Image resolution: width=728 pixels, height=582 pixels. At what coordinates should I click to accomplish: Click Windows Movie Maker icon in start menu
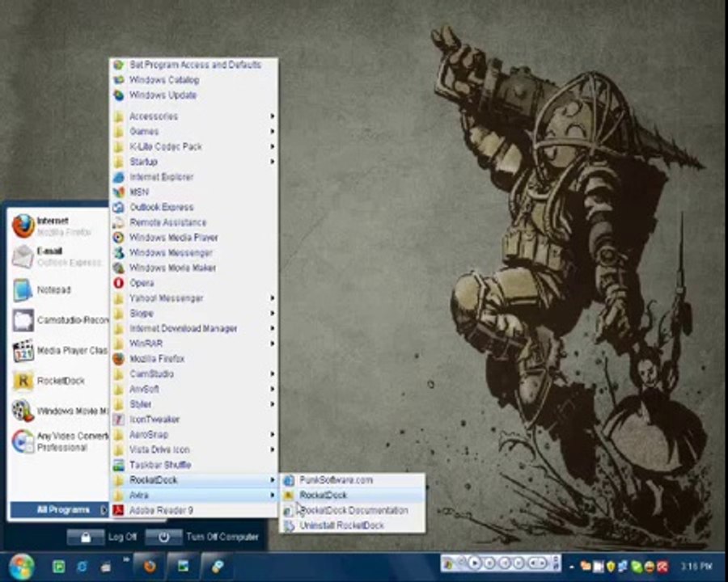(x=23, y=411)
